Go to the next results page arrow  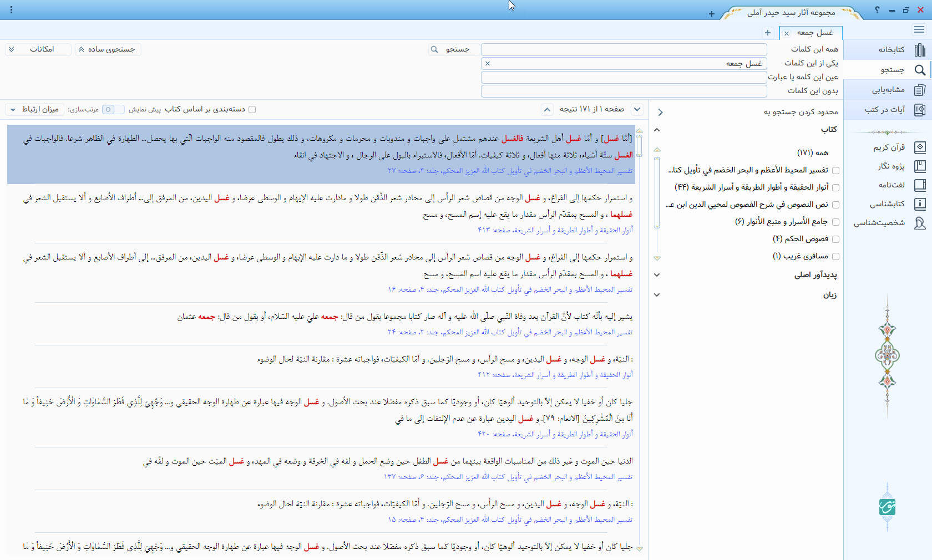[x=637, y=109]
